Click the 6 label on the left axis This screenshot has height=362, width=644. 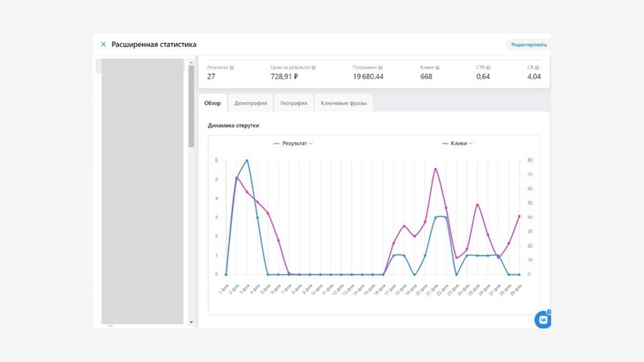point(216,160)
